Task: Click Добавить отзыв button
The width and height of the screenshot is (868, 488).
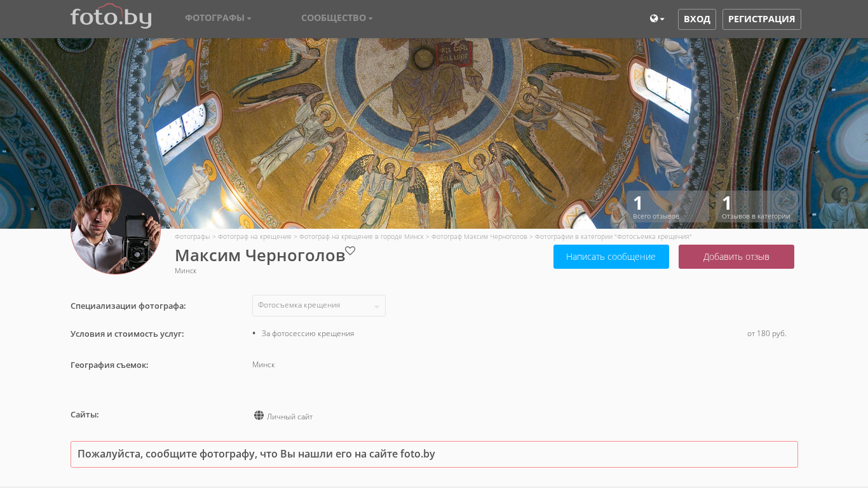Action: (736, 257)
